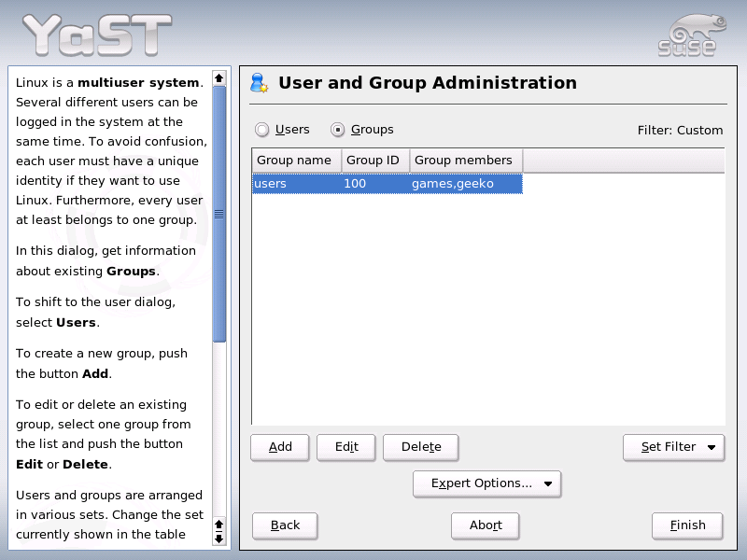Image resolution: width=747 pixels, height=560 pixels.
Task: Click the user administration icon beside the title
Action: [x=260, y=83]
